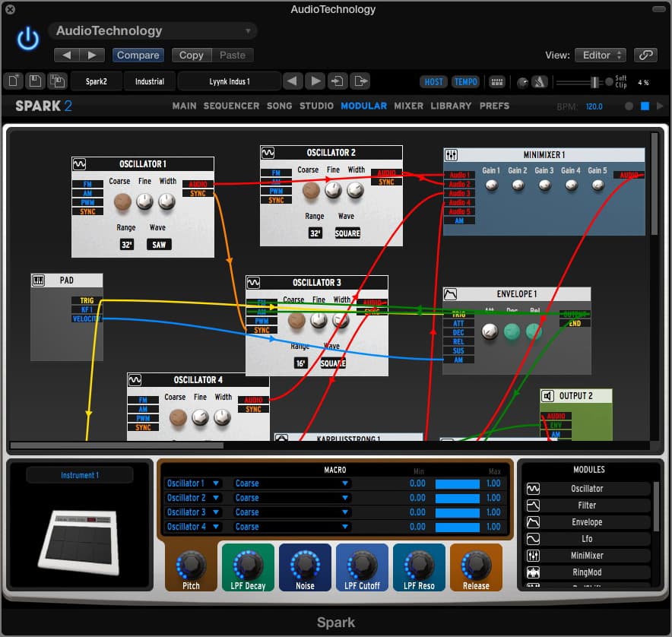
Task: Toggle the TEMPO sync button
Action: tap(466, 81)
